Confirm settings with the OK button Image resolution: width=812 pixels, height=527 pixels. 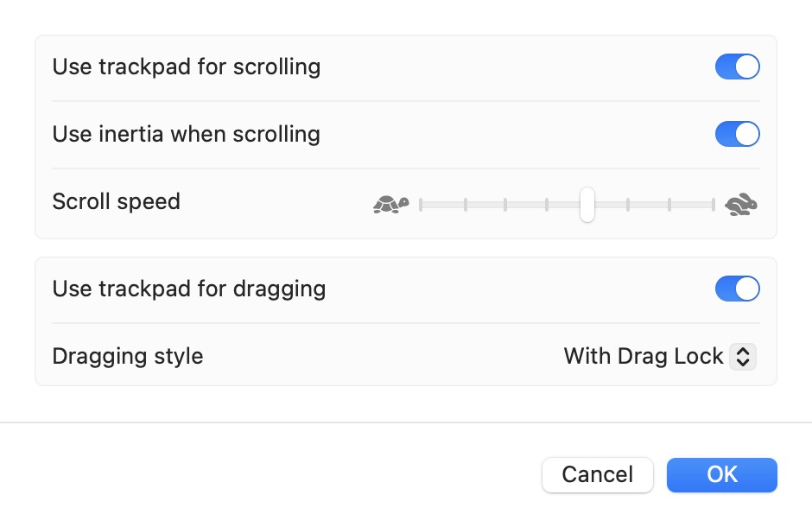tap(721, 474)
